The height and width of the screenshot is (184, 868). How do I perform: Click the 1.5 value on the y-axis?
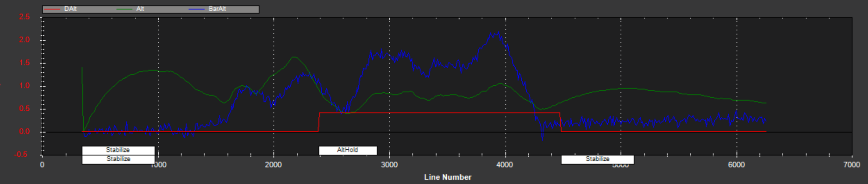click(25, 63)
